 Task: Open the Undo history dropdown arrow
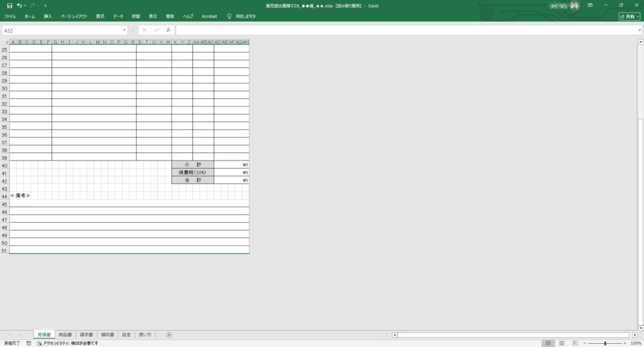tap(25, 6)
